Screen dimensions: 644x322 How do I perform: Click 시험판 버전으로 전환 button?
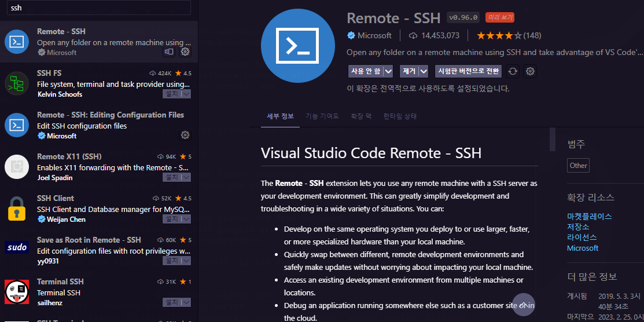(468, 71)
